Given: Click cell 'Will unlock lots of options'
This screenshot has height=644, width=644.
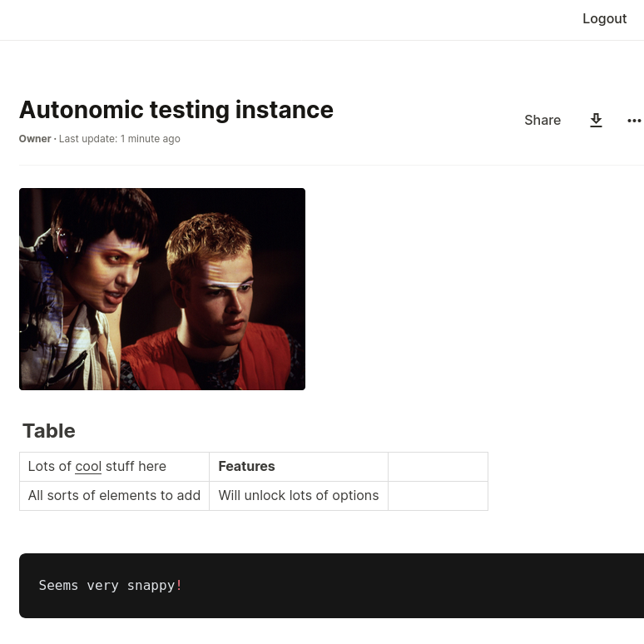Looking at the screenshot, I should tap(299, 496).
